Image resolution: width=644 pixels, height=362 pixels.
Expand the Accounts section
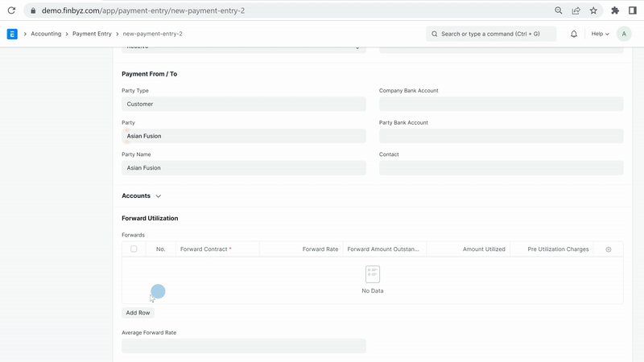(x=142, y=195)
